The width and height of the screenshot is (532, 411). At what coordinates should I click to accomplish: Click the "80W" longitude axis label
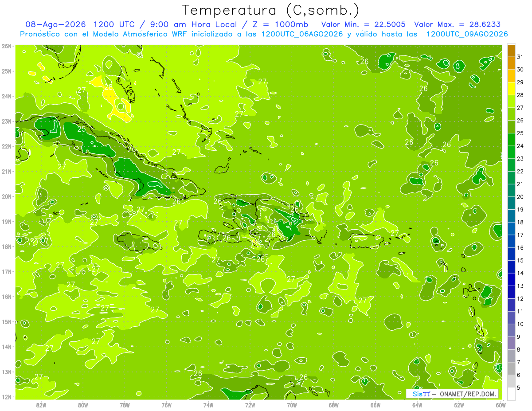click(83, 405)
